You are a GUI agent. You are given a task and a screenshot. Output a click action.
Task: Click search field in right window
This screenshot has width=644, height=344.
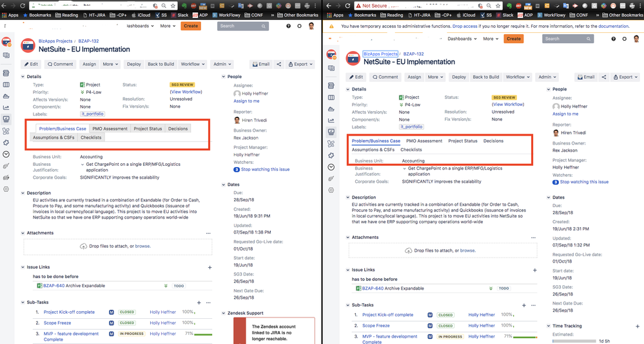[567, 39]
